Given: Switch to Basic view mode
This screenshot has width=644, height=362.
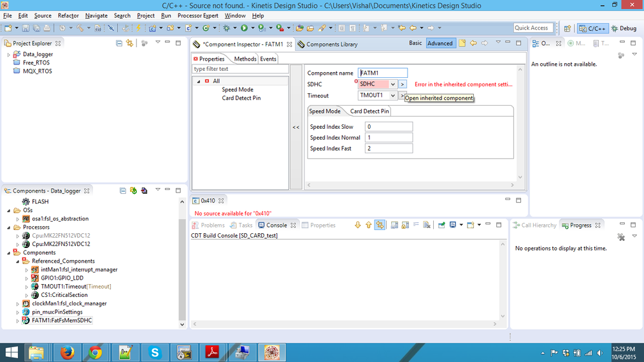Looking at the screenshot, I should coord(415,43).
